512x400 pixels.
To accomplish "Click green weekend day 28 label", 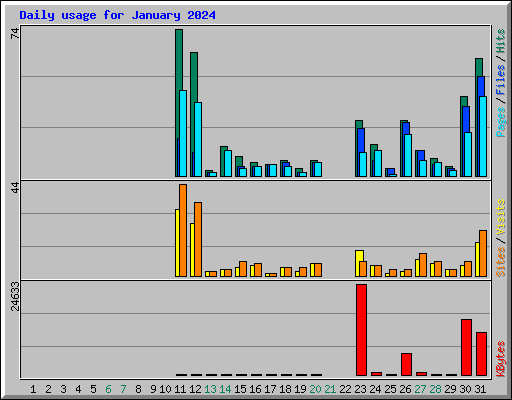I will click(435, 389).
